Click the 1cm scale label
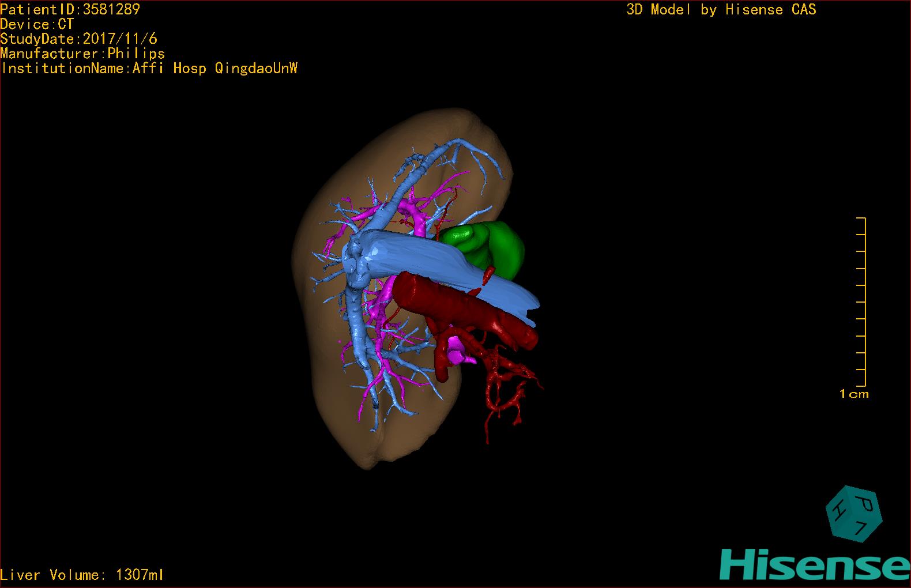The height and width of the screenshot is (588, 911). 854,394
